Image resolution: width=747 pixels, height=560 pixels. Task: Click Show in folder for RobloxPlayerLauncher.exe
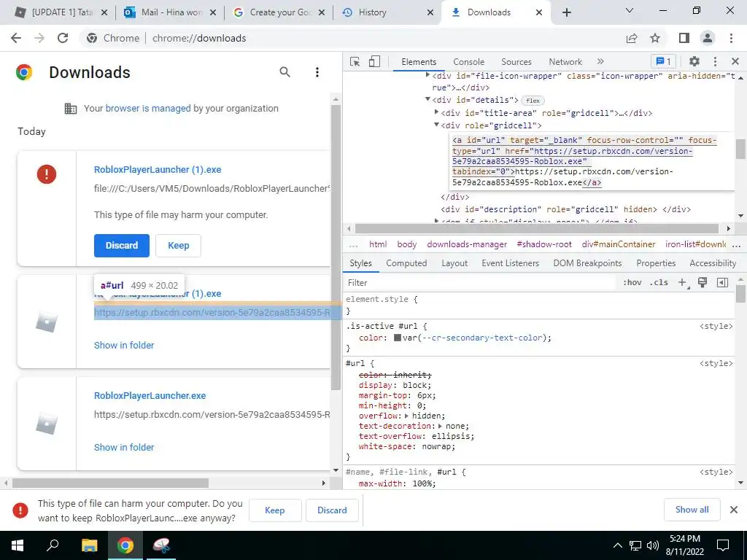pyautogui.click(x=124, y=448)
